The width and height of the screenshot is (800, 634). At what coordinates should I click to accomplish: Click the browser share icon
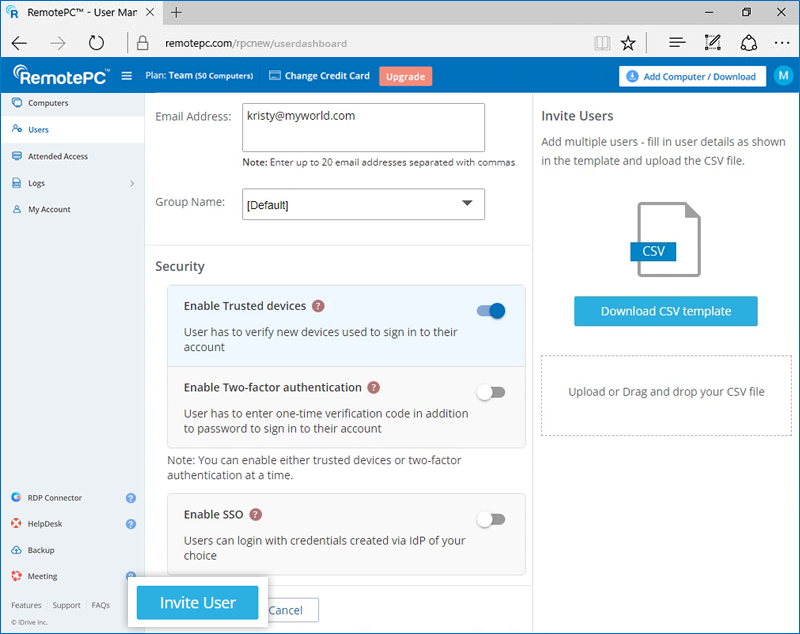click(748, 43)
